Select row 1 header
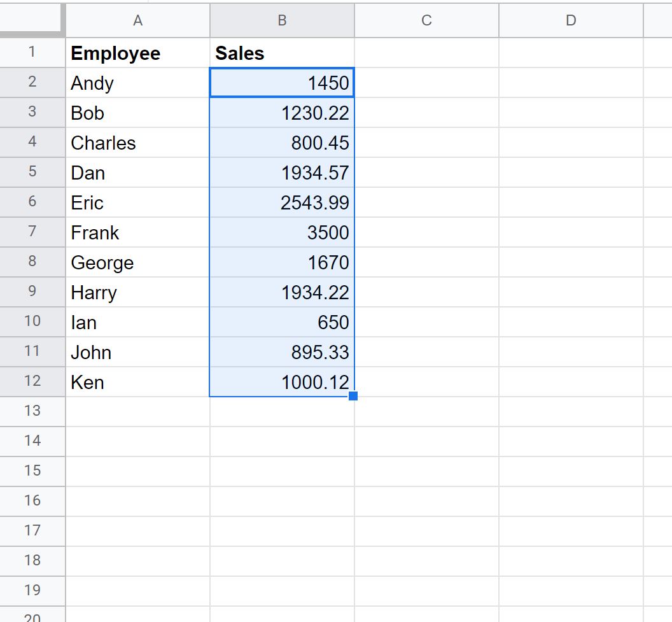 32,53
